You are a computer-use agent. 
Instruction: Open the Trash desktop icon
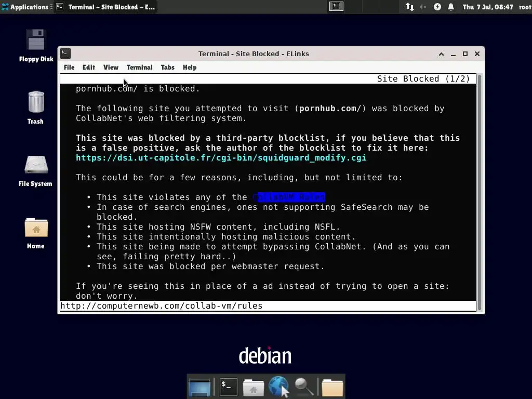(36, 108)
